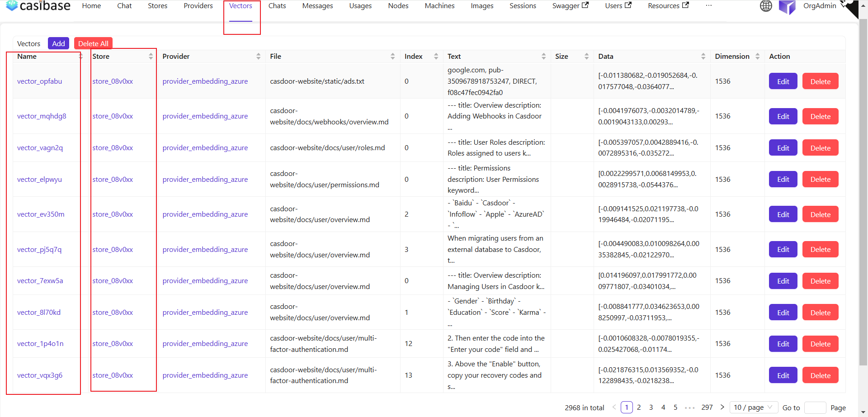Sort table by Index column

pos(436,57)
